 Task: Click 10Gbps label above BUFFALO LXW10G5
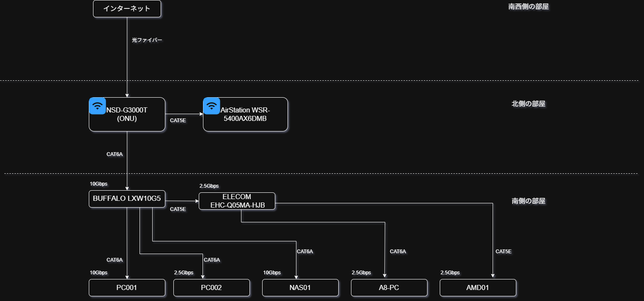[x=99, y=184]
